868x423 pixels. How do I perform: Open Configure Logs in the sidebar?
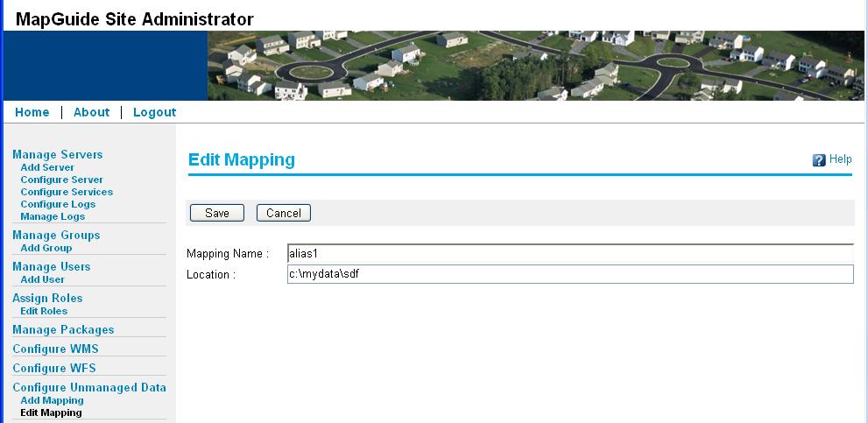coord(58,204)
